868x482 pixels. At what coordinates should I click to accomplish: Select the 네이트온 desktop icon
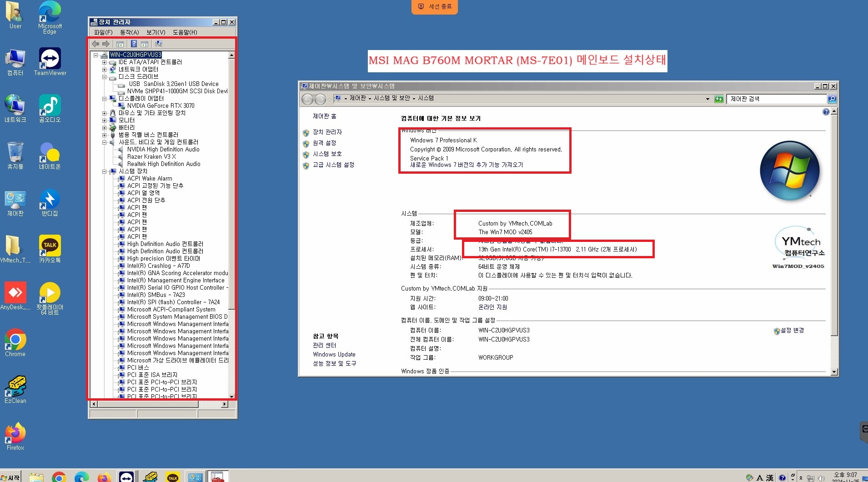click(50, 156)
